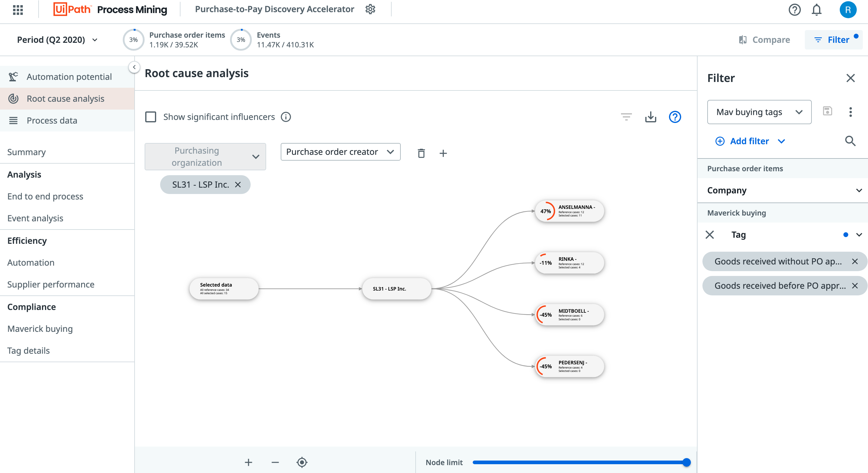This screenshot has width=868, height=473.
Task: Select Maverick buying from sidebar menu
Action: click(40, 328)
